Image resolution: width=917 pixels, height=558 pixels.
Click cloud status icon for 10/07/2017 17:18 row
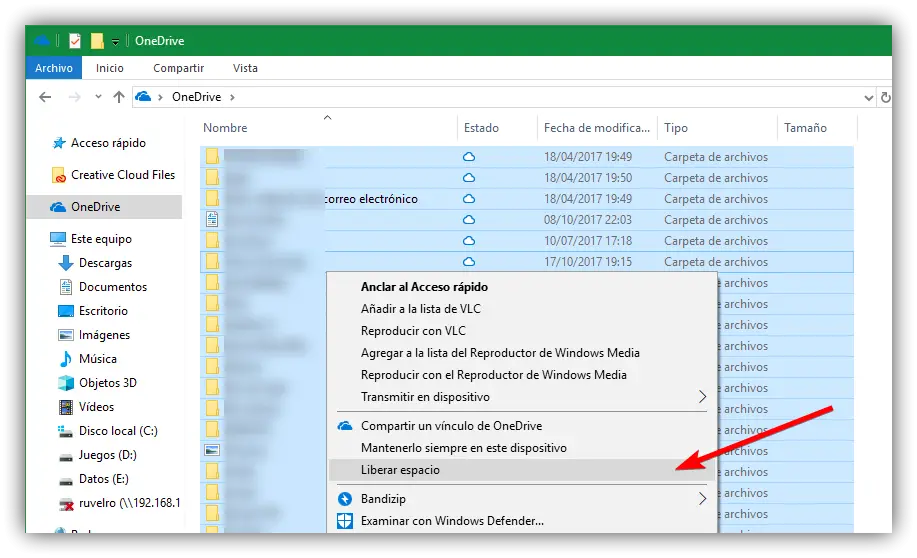468,241
